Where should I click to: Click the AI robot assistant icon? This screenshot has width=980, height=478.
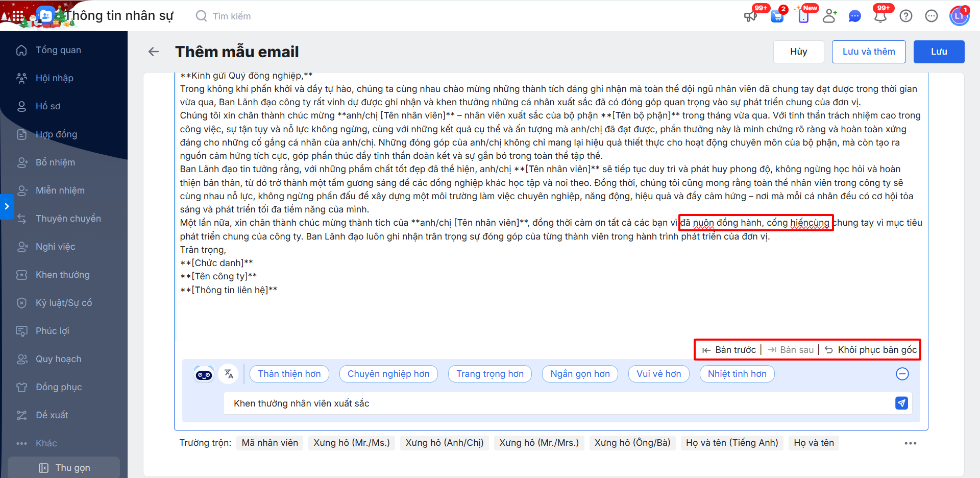click(x=204, y=374)
